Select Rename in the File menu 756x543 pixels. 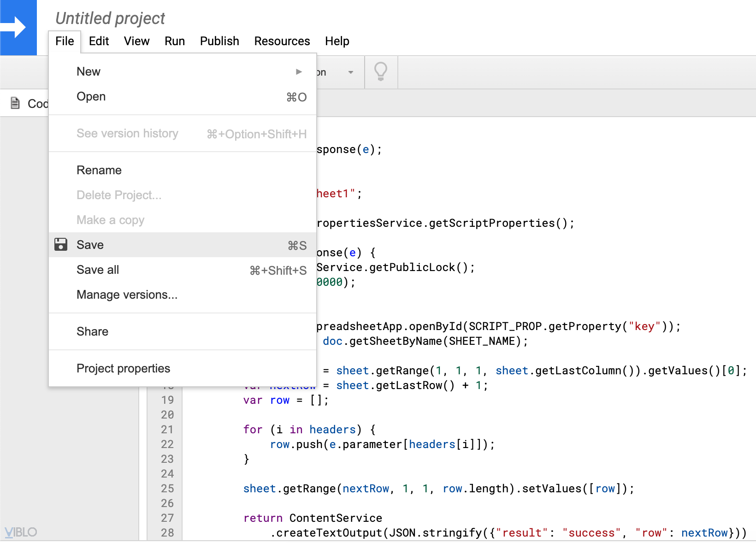click(x=99, y=171)
